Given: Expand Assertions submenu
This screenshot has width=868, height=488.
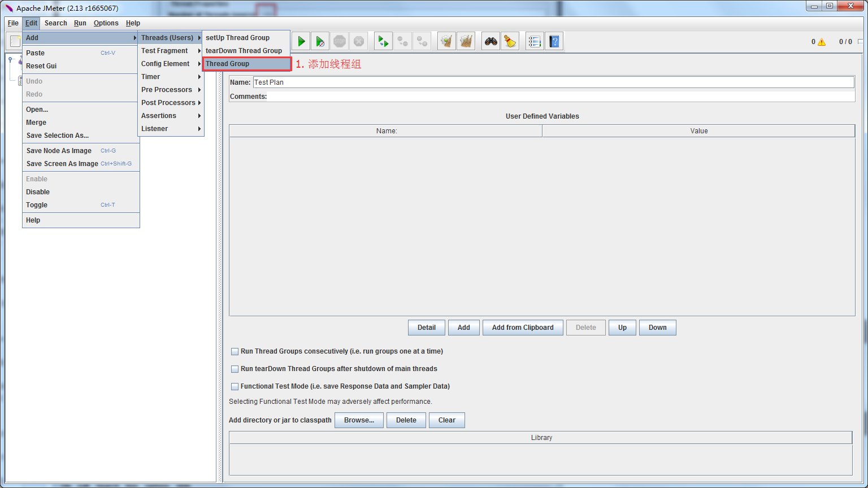Looking at the screenshot, I should point(171,116).
